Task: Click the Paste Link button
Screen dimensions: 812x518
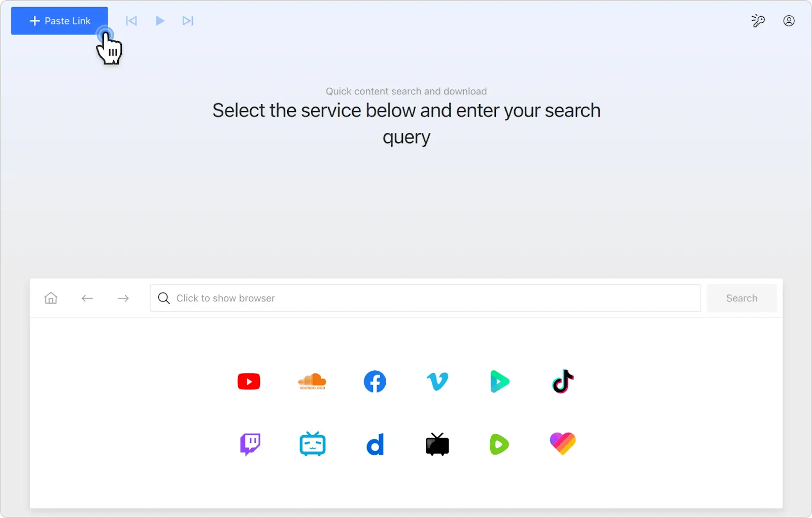Action: (59, 21)
